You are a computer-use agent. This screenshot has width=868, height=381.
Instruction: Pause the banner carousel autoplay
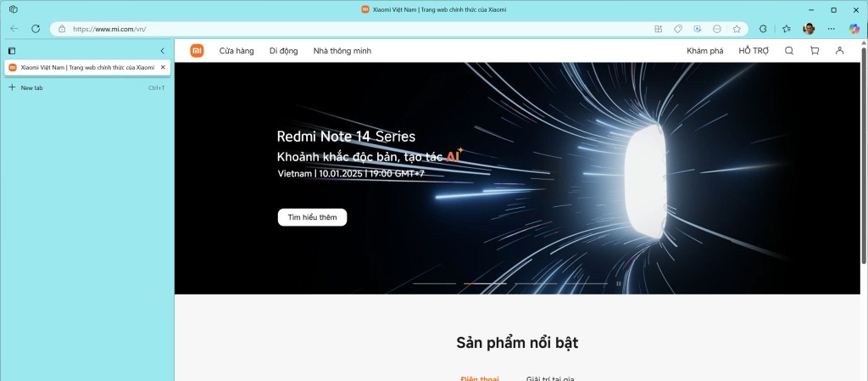coord(619,283)
